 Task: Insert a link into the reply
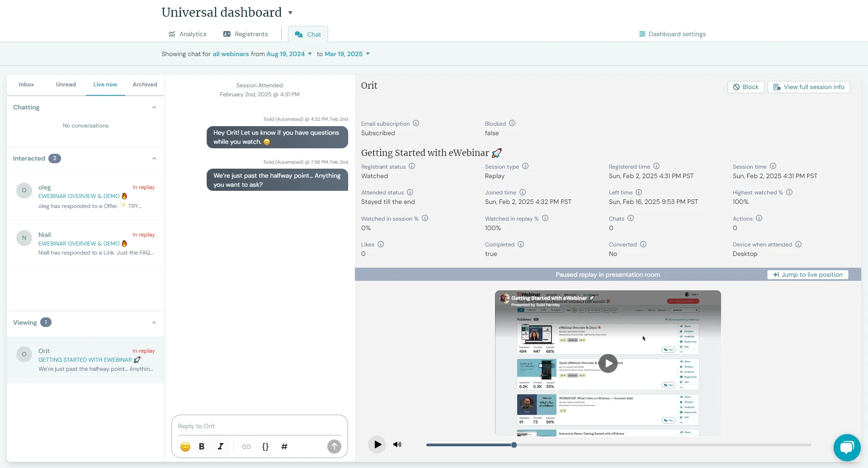pyautogui.click(x=247, y=447)
